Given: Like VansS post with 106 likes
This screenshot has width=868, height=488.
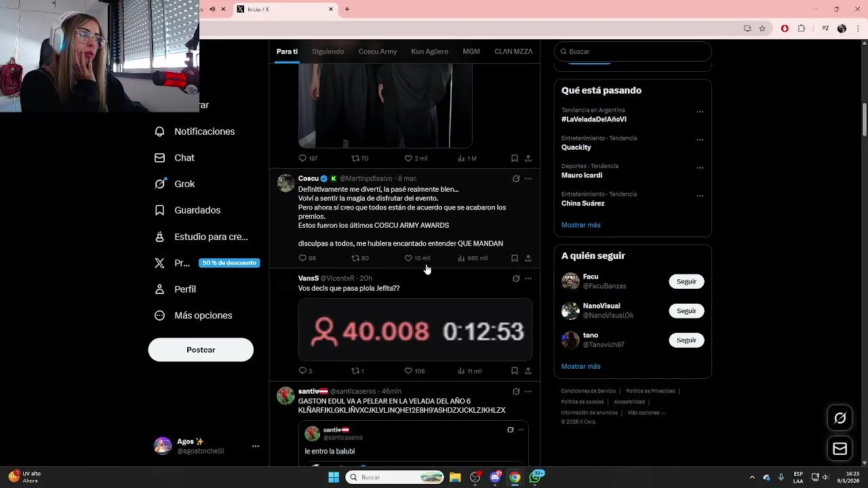Looking at the screenshot, I should (408, 371).
